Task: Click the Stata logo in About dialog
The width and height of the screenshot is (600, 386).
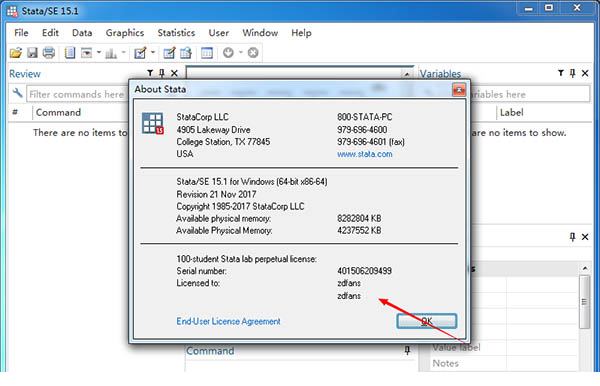Action: point(153,123)
